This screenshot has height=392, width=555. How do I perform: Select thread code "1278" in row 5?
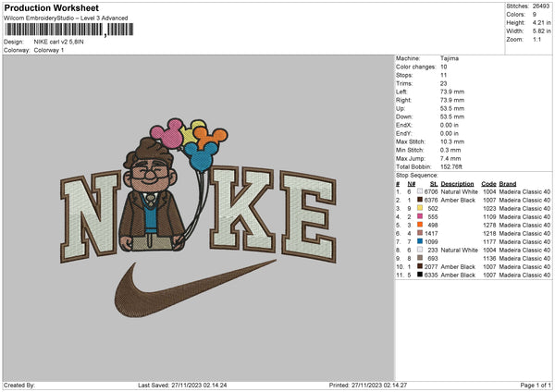[x=489, y=225]
